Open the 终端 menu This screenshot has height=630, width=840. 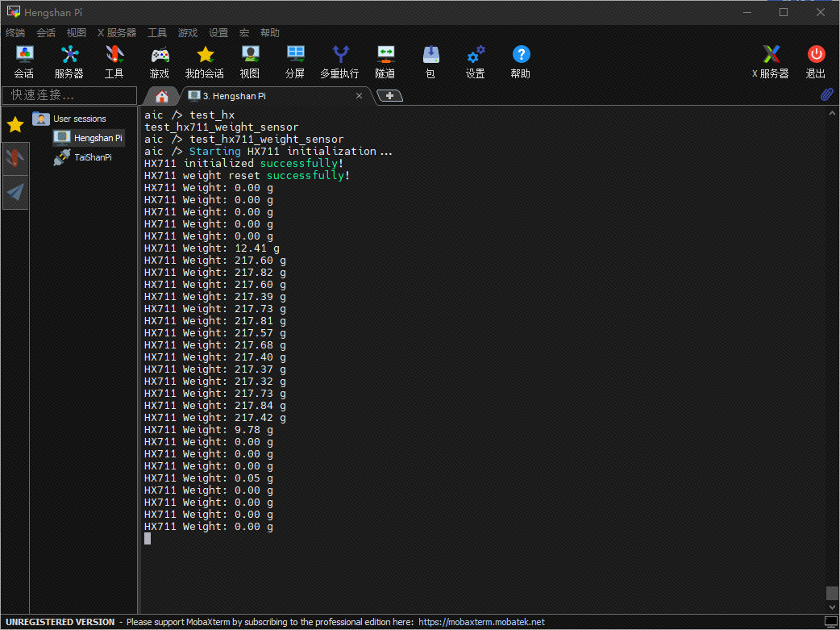click(x=15, y=33)
